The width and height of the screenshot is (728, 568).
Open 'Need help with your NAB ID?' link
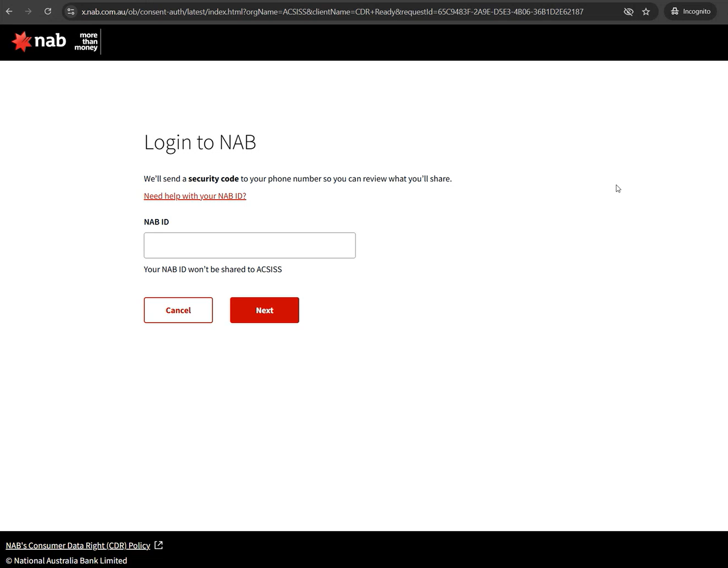click(195, 196)
